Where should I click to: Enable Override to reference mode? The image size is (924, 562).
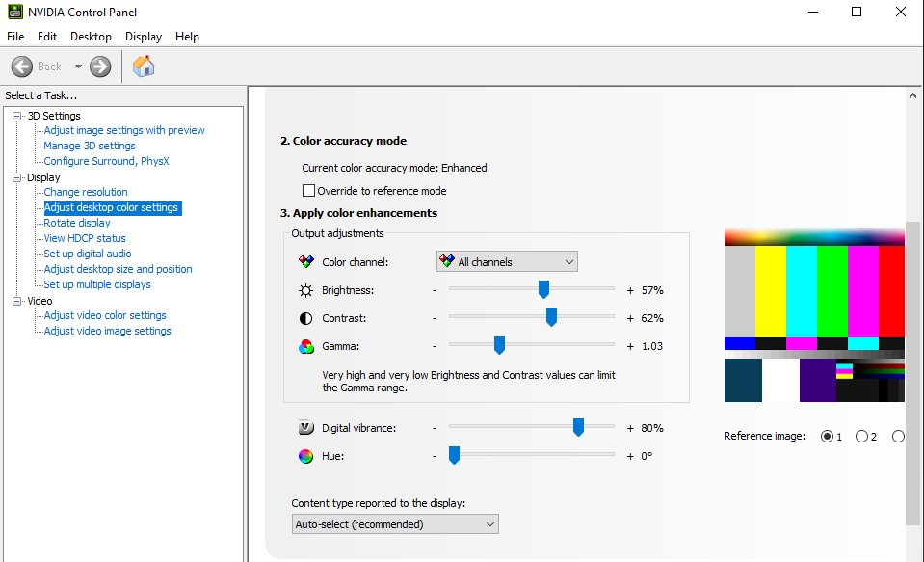click(308, 191)
